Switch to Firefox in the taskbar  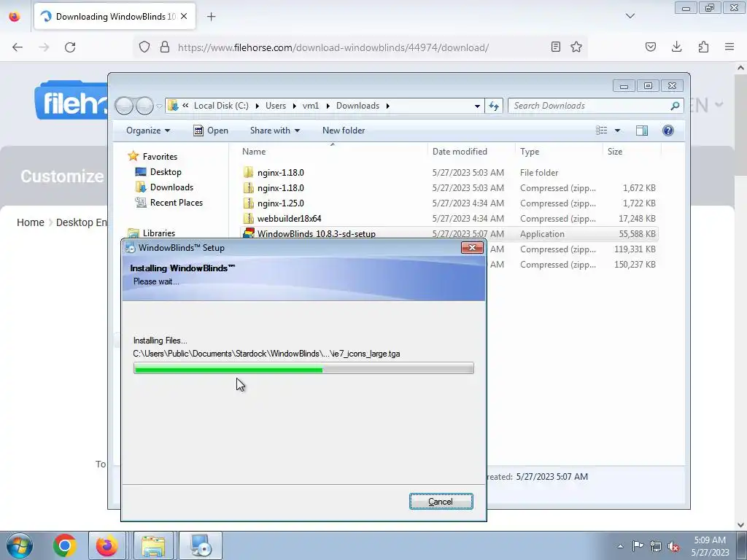(x=107, y=545)
